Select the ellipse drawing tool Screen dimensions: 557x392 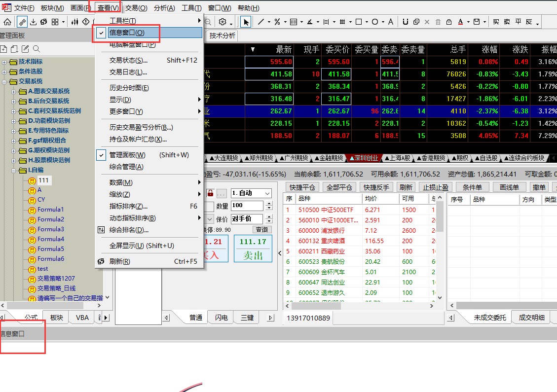pos(375,22)
